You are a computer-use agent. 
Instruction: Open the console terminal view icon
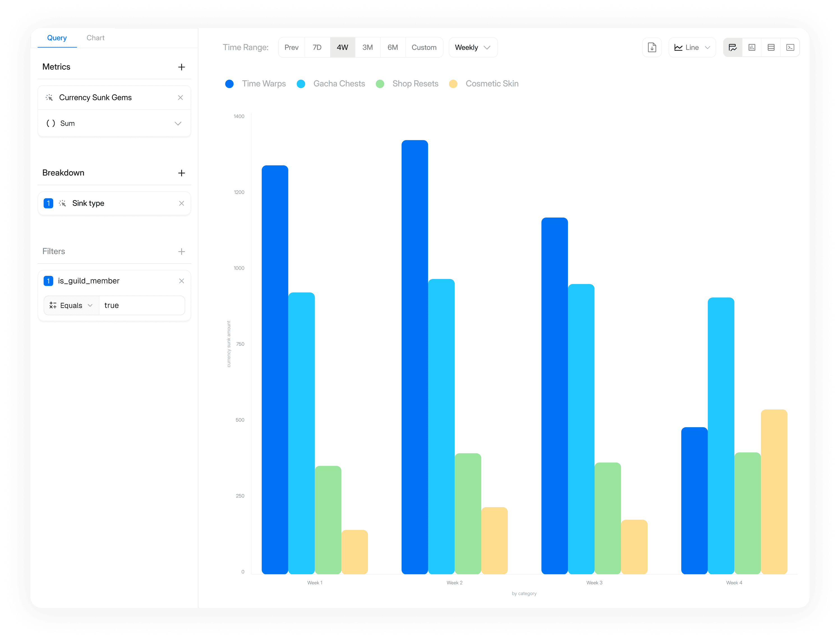790,47
